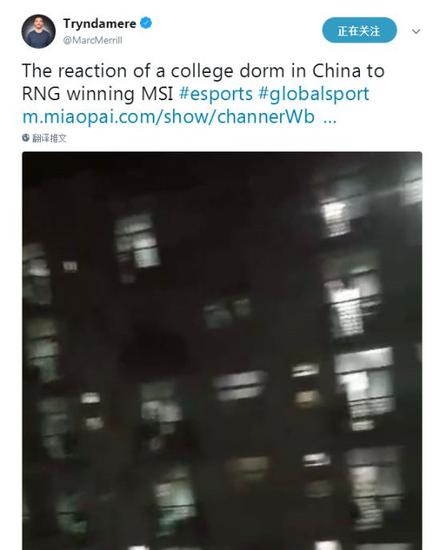Click 'RNG winning MSI' tweet text
Image resolution: width=440 pixels, height=550 pixels.
pyautogui.click(x=98, y=94)
